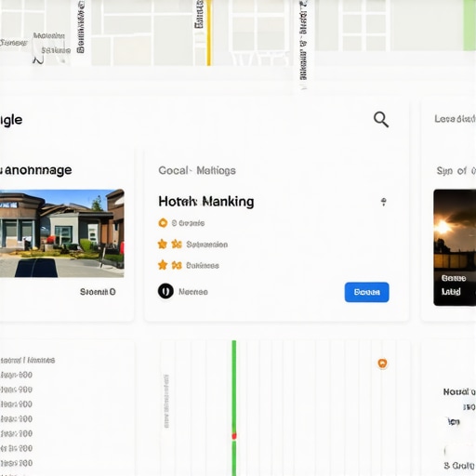Click the blue button in Hotel card

(x=366, y=292)
